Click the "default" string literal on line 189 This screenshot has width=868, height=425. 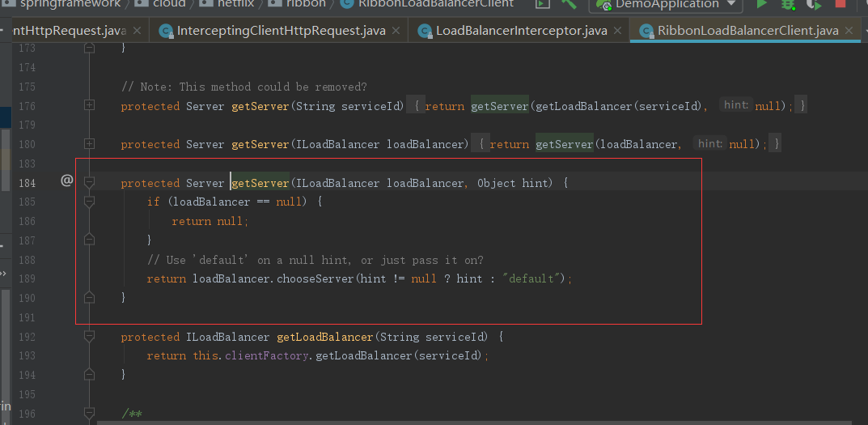[x=531, y=278]
